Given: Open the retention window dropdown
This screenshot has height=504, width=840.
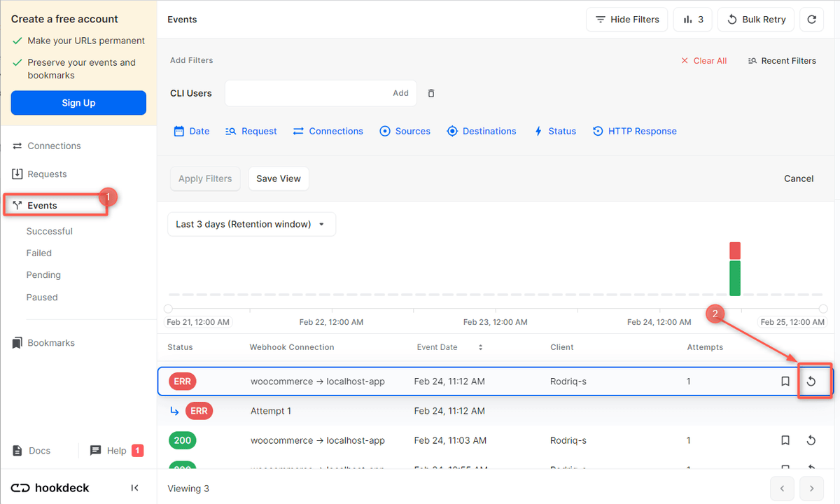Looking at the screenshot, I should click(251, 225).
